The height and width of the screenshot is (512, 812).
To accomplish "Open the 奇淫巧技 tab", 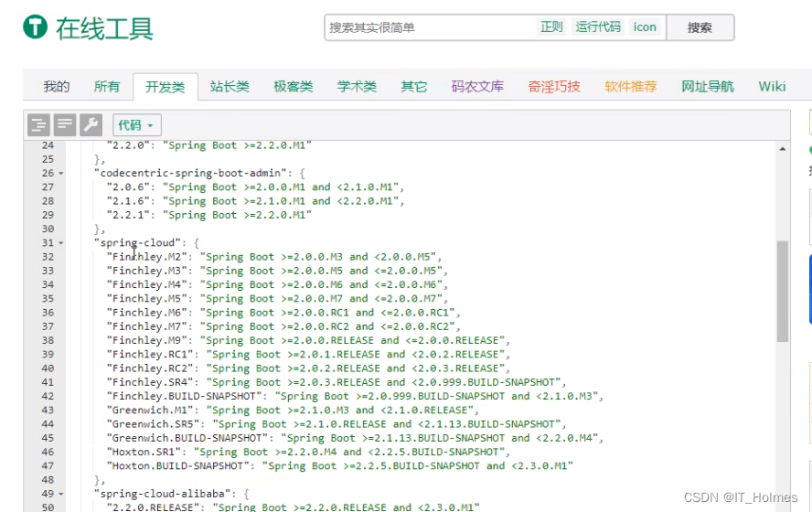I will (554, 87).
